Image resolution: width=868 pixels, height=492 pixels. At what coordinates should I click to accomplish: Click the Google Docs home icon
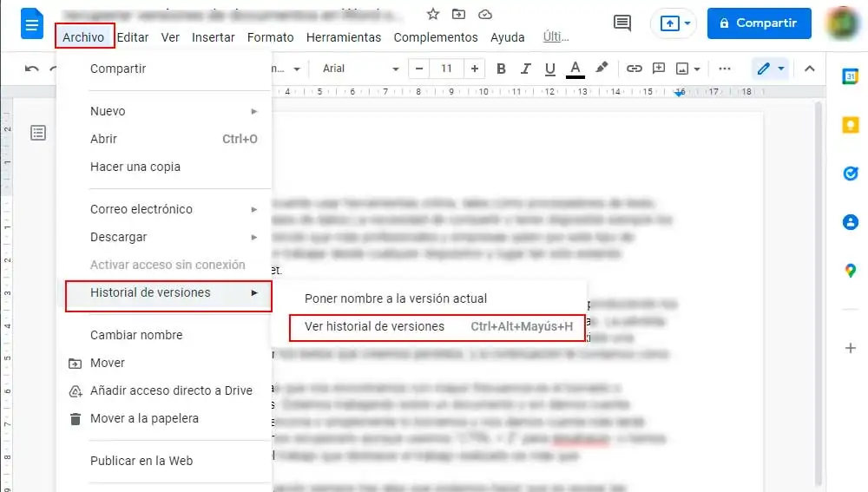pyautogui.click(x=31, y=23)
